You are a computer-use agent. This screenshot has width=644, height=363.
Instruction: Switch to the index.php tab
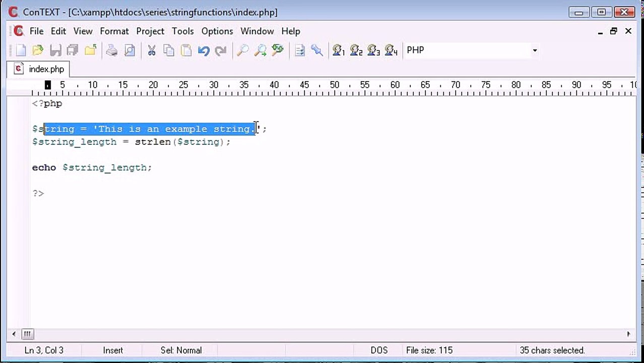click(39, 69)
